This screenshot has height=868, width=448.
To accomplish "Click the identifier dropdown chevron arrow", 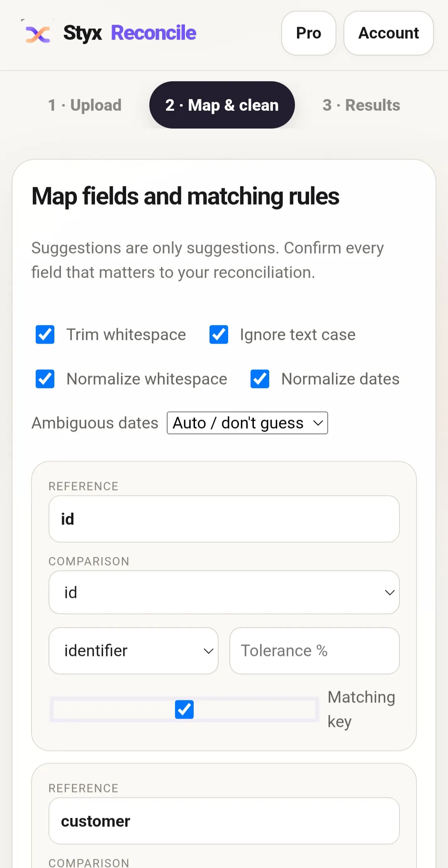I will pyautogui.click(x=208, y=651).
